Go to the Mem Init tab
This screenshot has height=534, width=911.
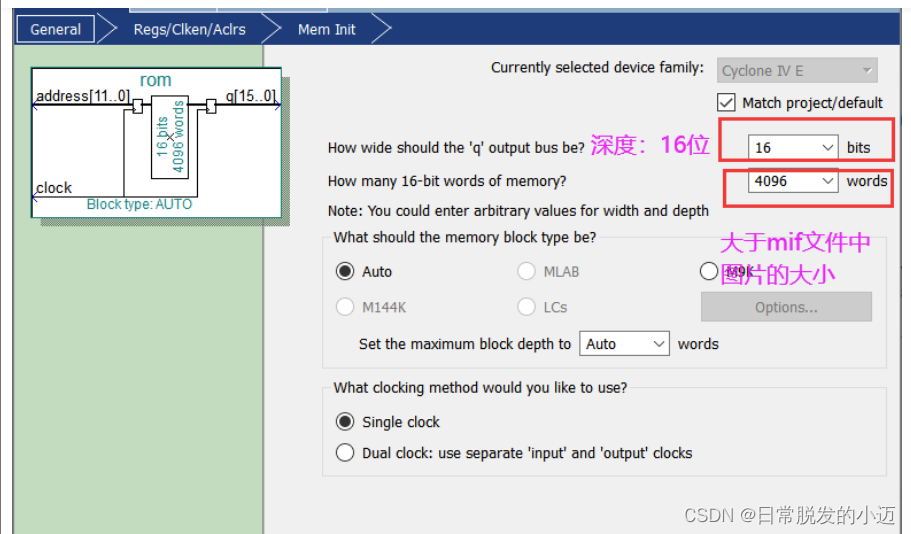pyautogui.click(x=327, y=30)
